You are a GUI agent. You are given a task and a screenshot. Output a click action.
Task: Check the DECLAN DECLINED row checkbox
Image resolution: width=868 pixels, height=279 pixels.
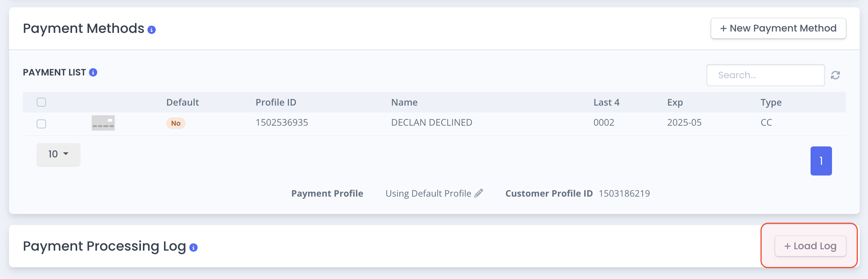(42, 124)
